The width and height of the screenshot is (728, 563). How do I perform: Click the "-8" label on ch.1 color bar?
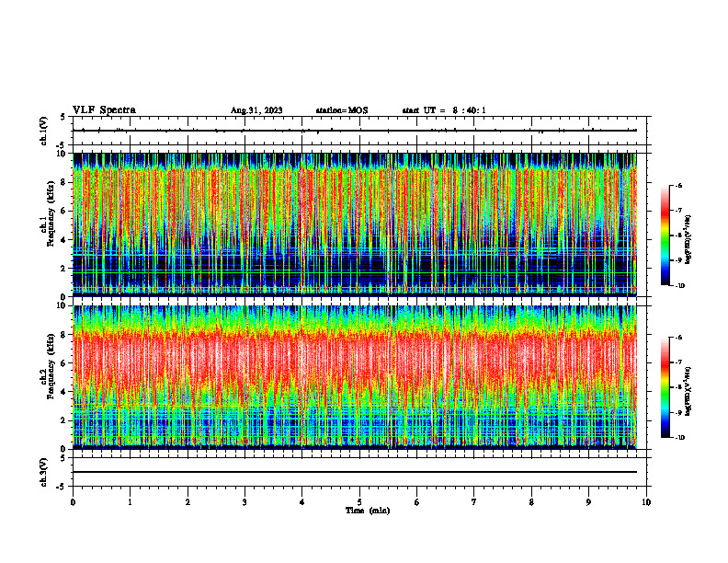click(678, 236)
